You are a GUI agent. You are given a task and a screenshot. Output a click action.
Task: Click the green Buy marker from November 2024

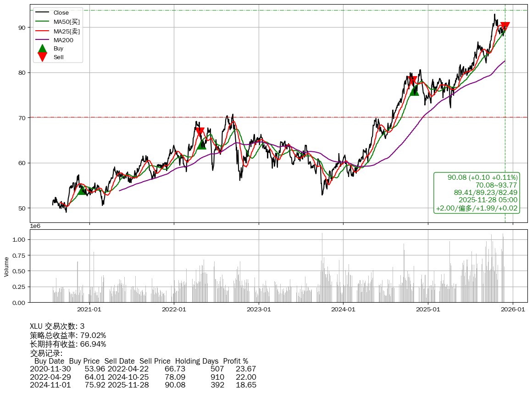coord(414,91)
